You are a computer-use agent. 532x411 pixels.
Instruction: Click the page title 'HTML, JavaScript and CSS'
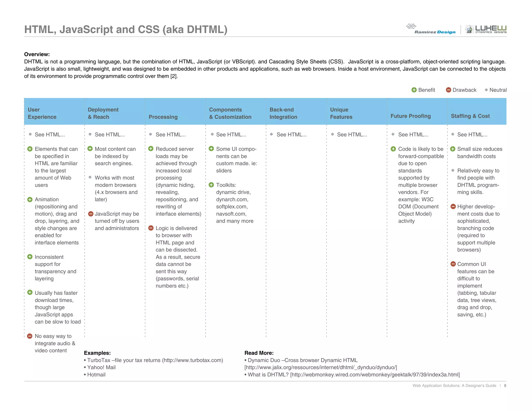point(126,29)
